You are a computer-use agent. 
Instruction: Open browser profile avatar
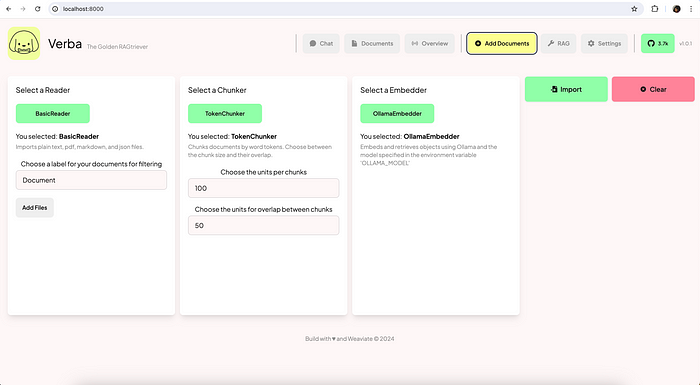(676, 9)
